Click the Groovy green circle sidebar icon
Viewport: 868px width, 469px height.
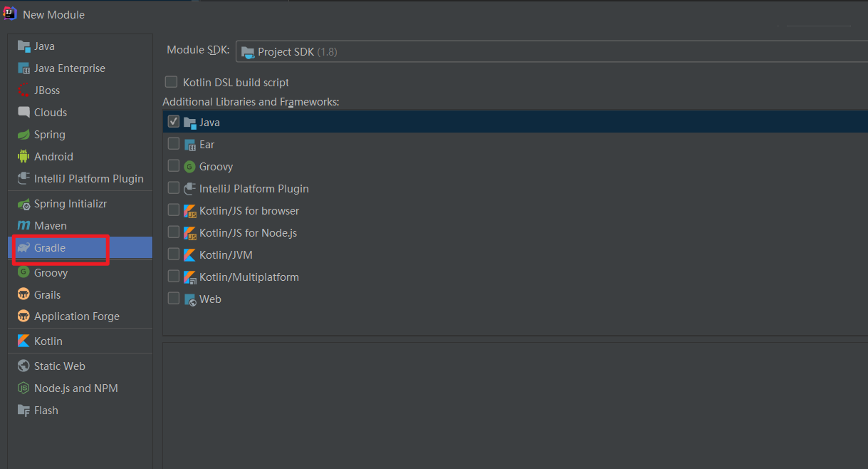tap(23, 273)
